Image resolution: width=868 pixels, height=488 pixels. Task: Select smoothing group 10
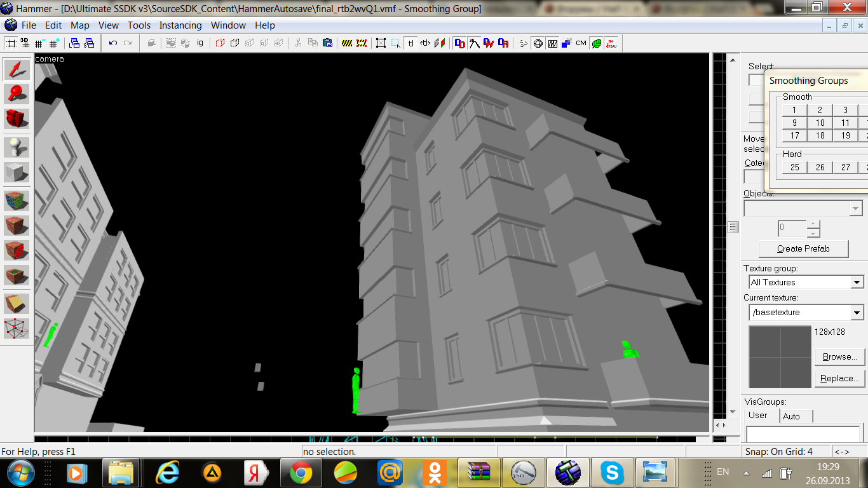point(820,123)
